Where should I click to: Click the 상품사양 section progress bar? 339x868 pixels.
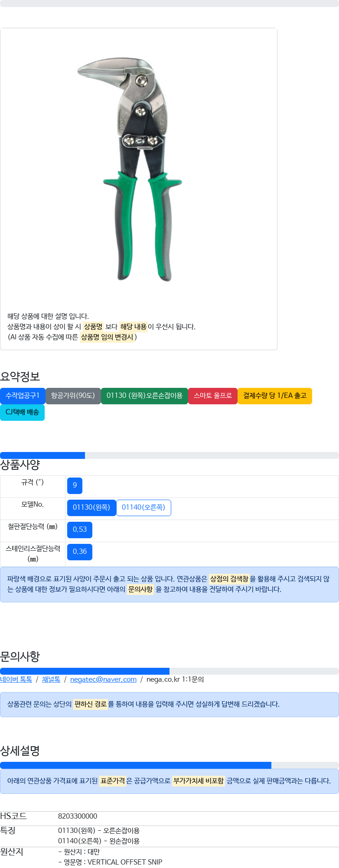pos(169,455)
